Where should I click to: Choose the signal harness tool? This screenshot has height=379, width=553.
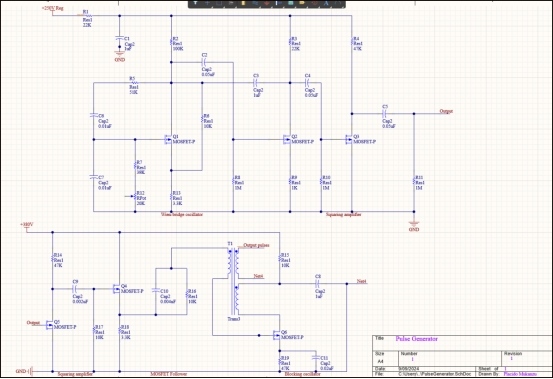pos(279,3)
